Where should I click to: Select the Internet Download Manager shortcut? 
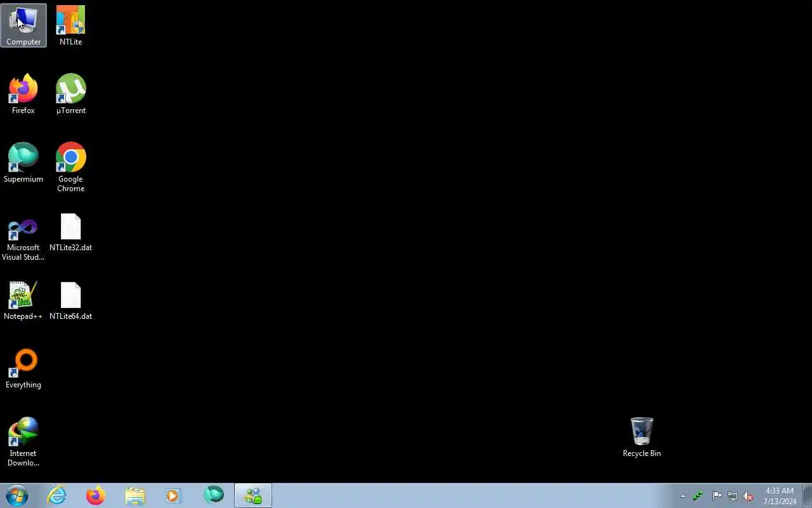23,441
